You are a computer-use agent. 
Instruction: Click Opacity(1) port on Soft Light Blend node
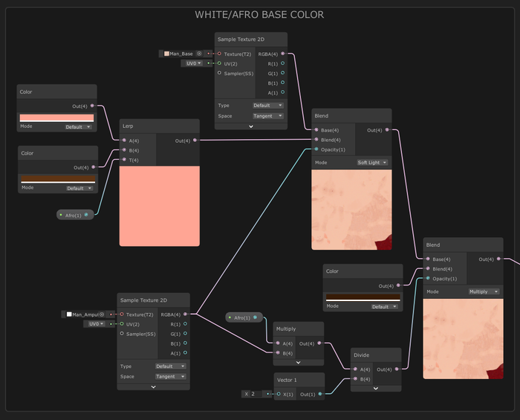click(316, 149)
